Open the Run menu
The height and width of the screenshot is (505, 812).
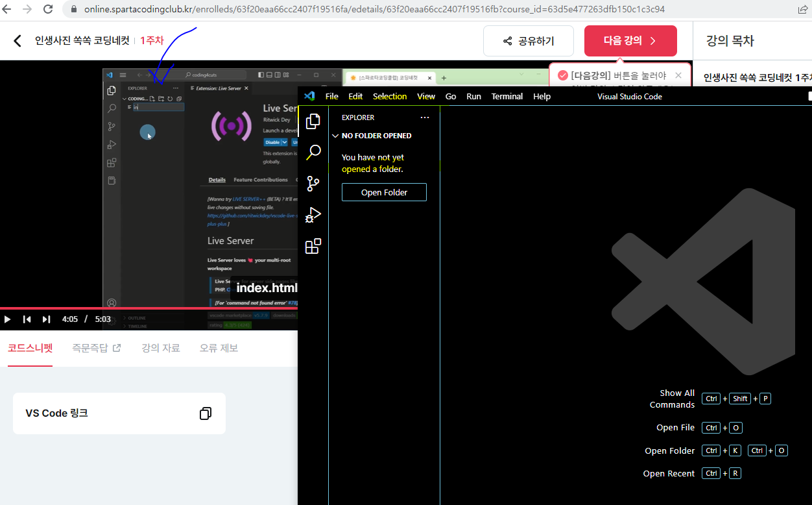[473, 96]
